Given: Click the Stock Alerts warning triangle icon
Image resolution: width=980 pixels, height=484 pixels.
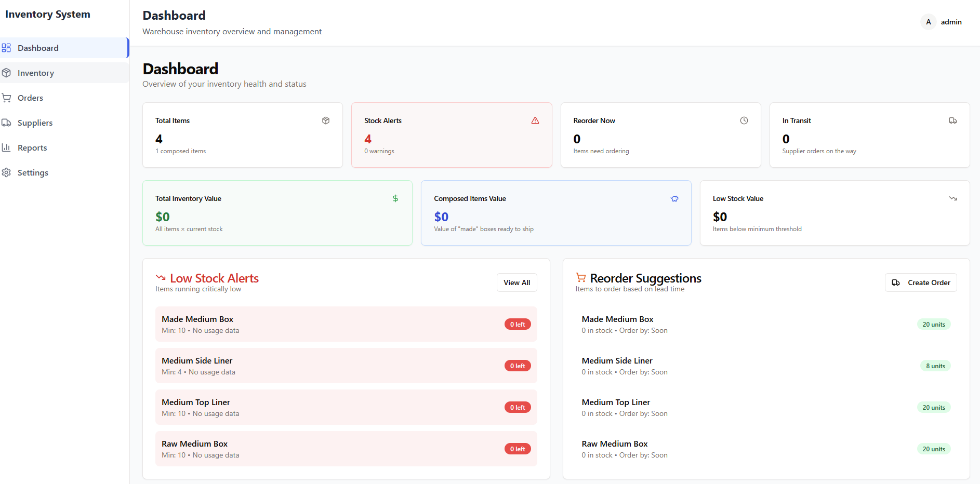Looking at the screenshot, I should point(535,120).
